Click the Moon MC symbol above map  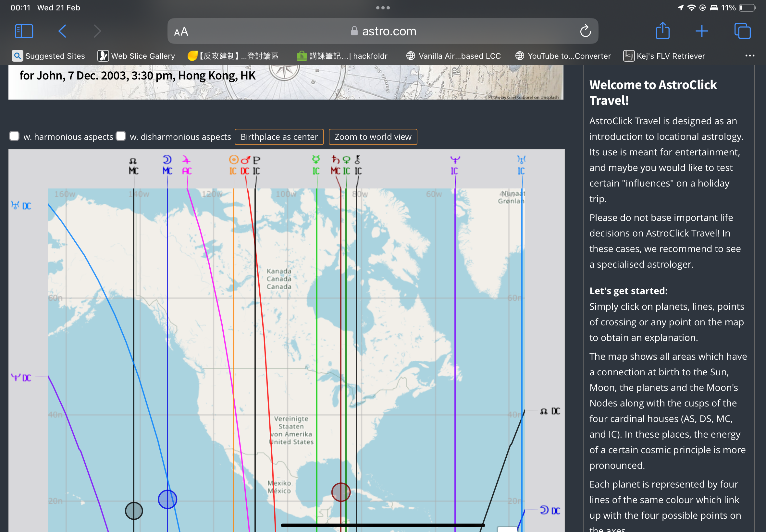click(167, 165)
